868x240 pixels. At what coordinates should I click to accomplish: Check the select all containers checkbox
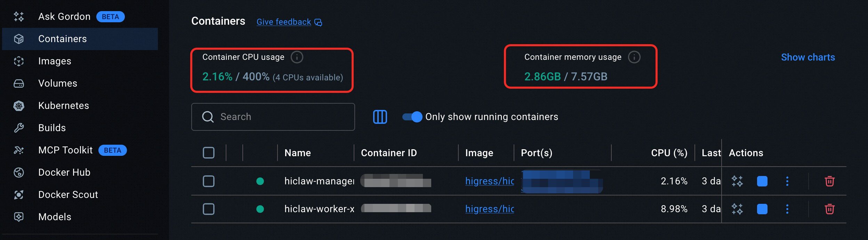pyautogui.click(x=209, y=153)
